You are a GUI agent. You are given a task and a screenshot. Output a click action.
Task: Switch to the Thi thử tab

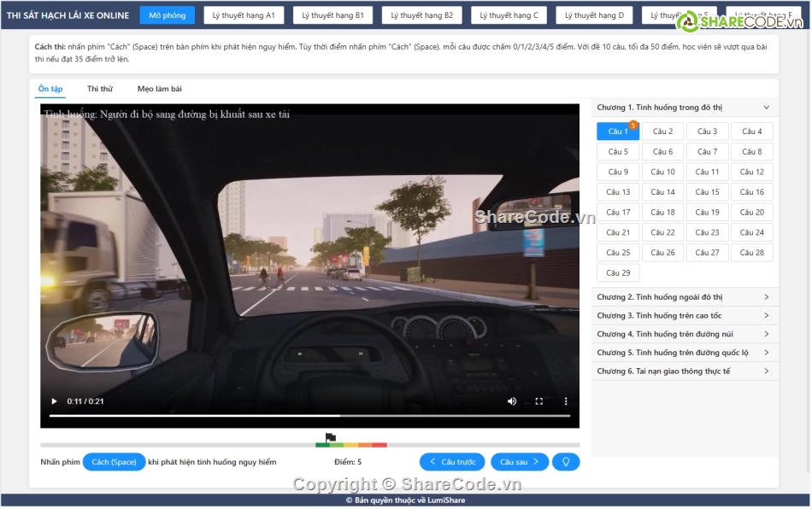point(100,89)
